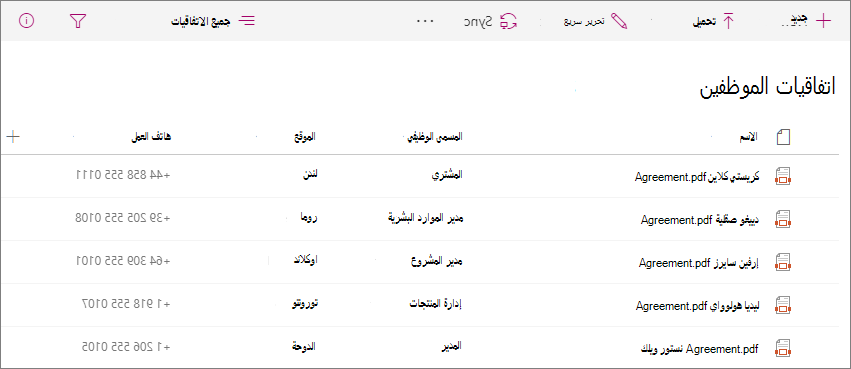
Task: Select تحميل upload command
Action: 703,22
